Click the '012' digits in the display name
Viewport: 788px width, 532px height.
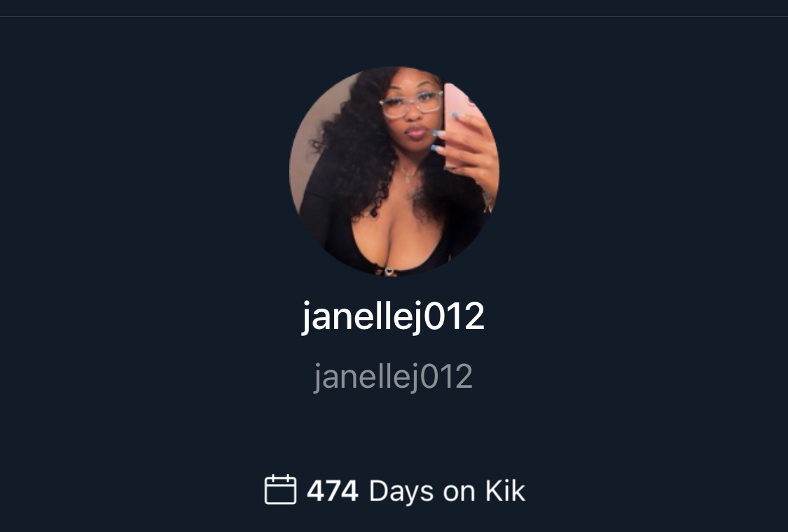455,316
